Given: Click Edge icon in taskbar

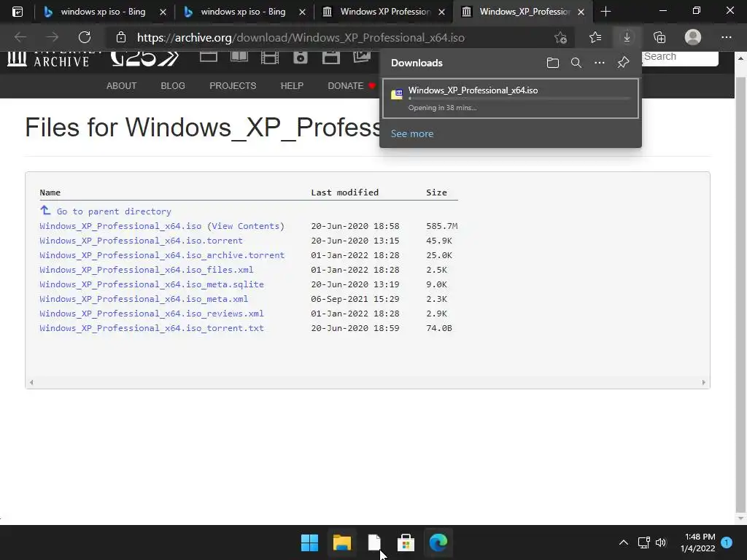Looking at the screenshot, I should pyautogui.click(x=438, y=542).
